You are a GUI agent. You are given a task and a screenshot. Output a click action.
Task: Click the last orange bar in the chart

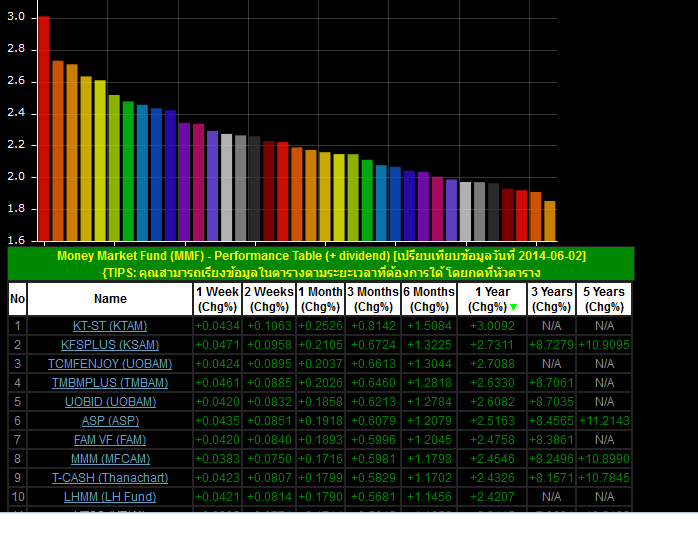click(x=550, y=221)
